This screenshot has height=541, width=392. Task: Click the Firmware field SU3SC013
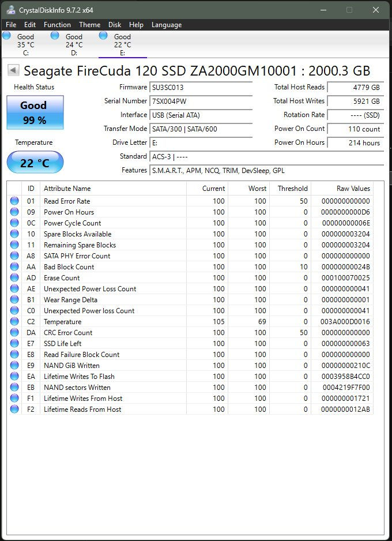pyautogui.click(x=201, y=87)
